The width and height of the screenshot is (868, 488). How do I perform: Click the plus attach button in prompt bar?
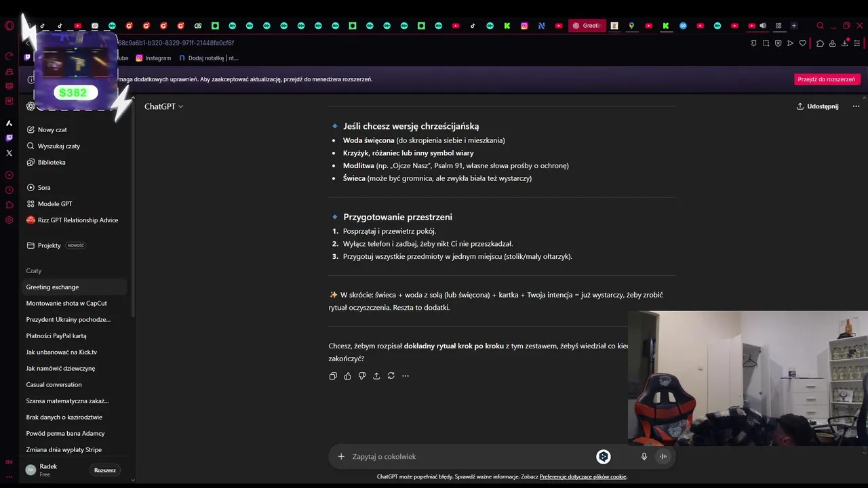[x=341, y=456]
